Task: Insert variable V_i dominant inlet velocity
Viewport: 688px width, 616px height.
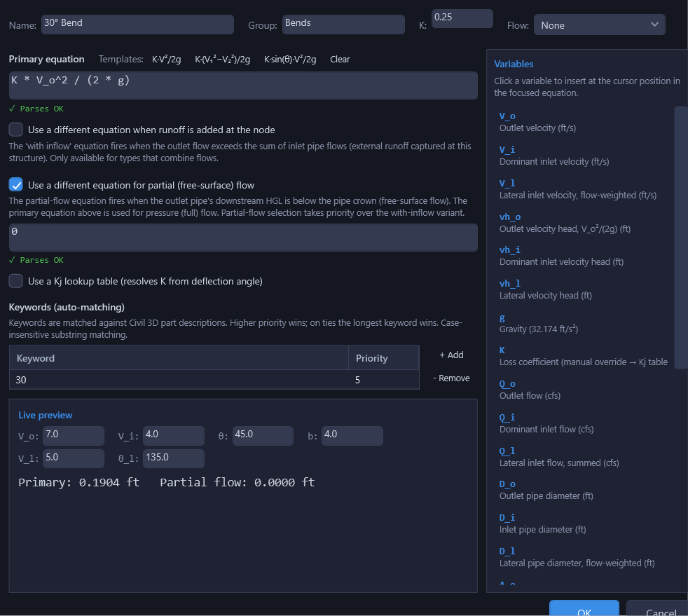Action: tap(507, 149)
